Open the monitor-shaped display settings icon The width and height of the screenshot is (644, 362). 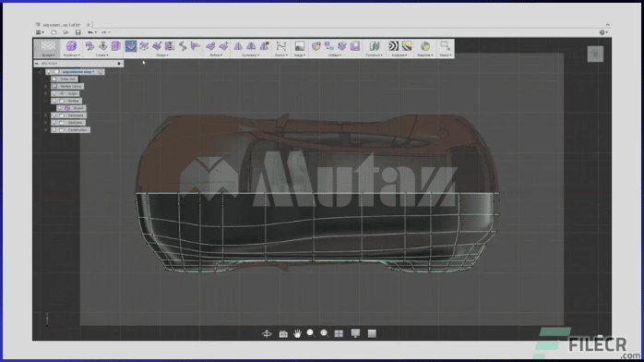[x=355, y=333]
